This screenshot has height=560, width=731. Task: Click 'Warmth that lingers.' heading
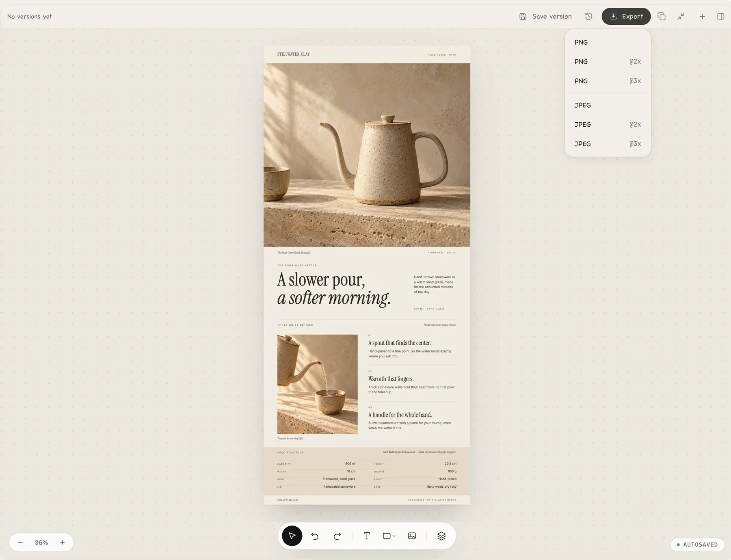tap(391, 379)
